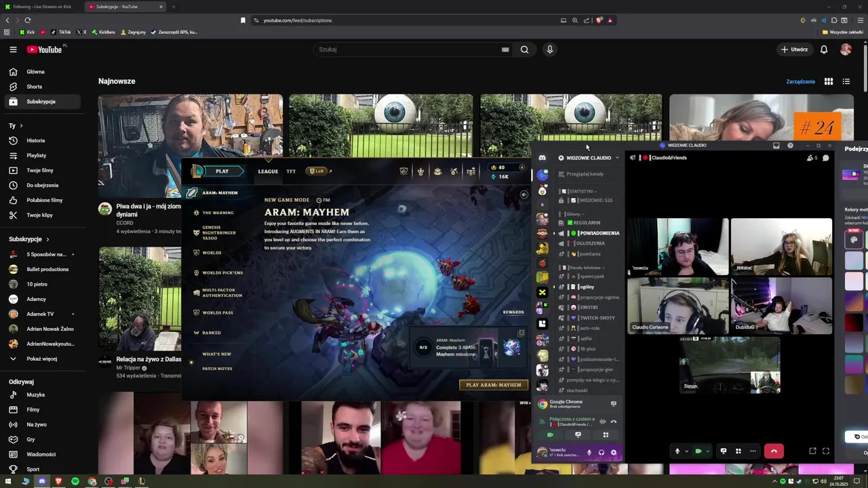
Task: Click YouTube voice search microphone
Action: [x=550, y=49]
